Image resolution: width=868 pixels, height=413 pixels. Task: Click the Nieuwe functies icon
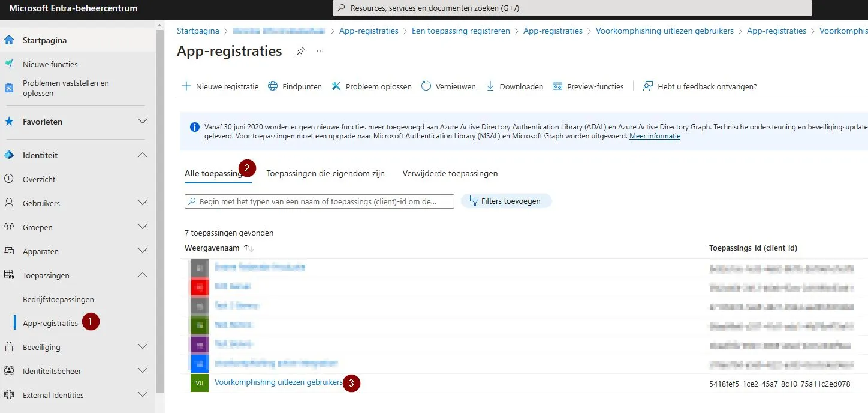coord(9,64)
